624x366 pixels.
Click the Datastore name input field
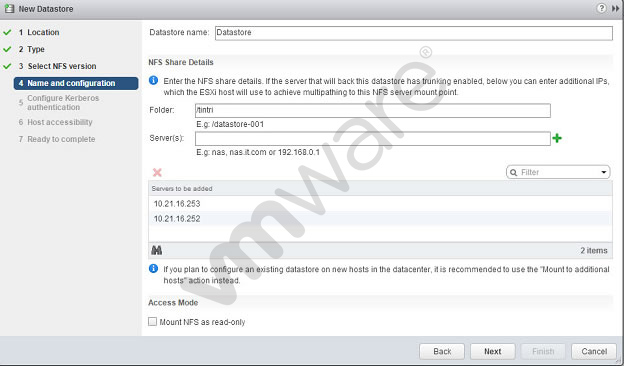[x=414, y=33]
